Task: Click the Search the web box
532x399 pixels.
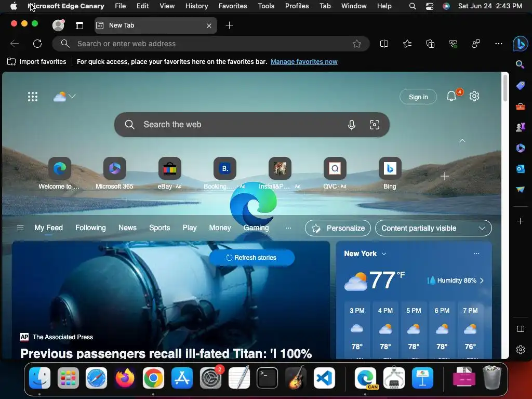Action: (x=252, y=125)
